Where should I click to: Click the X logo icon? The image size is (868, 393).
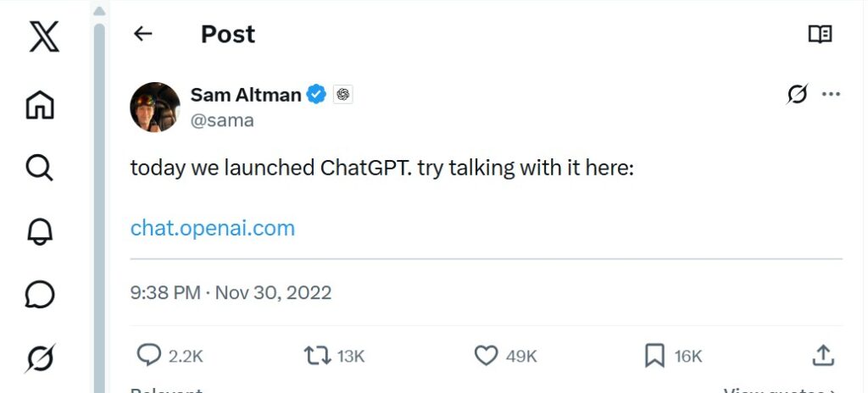point(43,36)
